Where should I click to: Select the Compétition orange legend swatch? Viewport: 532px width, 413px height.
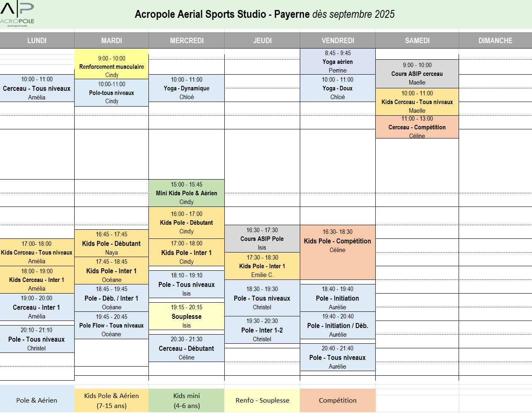338,400
